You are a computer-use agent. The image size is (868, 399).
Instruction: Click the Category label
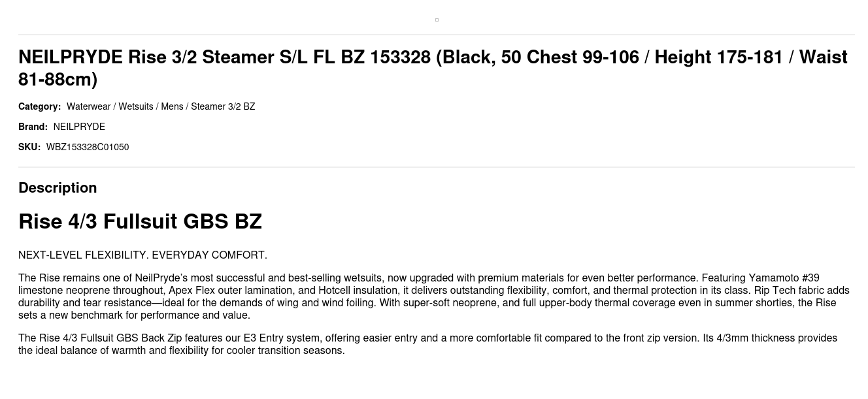39,106
